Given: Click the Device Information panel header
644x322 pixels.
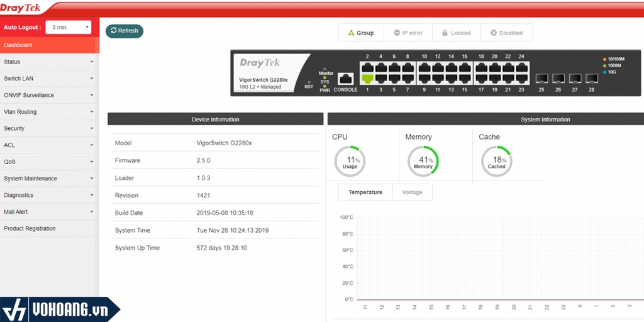Looking at the screenshot, I should (x=216, y=119).
